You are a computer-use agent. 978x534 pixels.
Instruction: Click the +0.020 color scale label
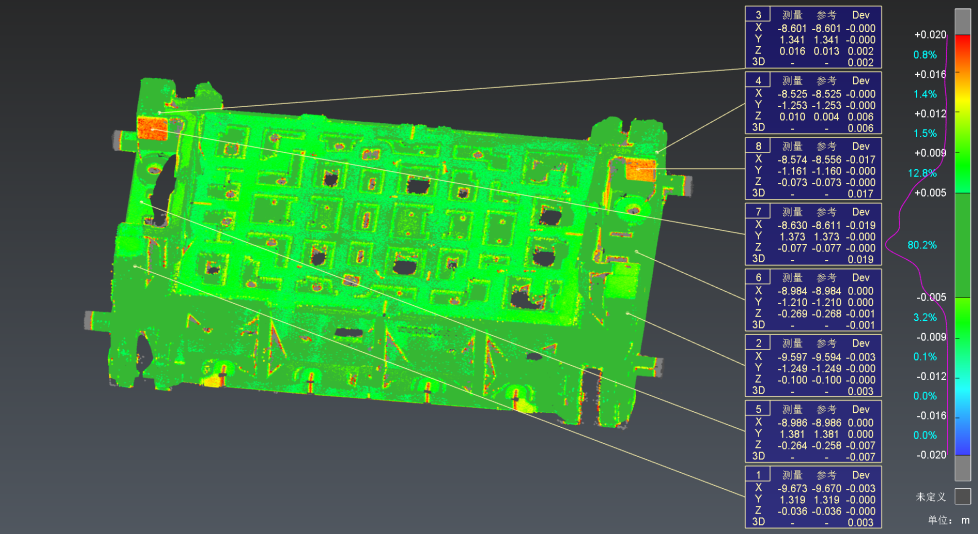point(930,35)
